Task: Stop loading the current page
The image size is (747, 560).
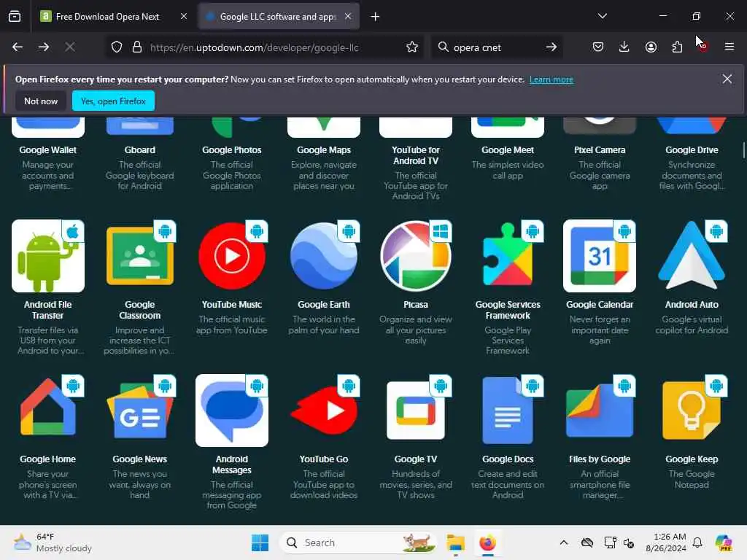Action: (70, 47)
